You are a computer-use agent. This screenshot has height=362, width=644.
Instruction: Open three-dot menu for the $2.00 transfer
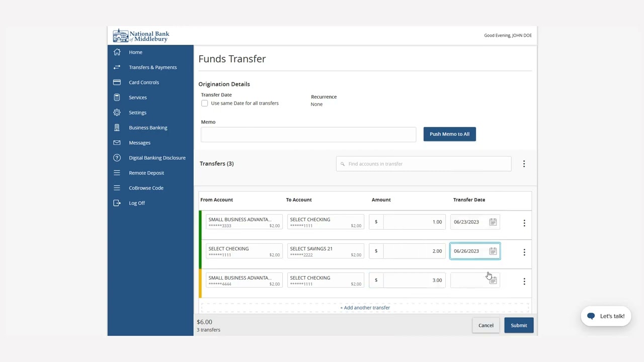[524, 252]
